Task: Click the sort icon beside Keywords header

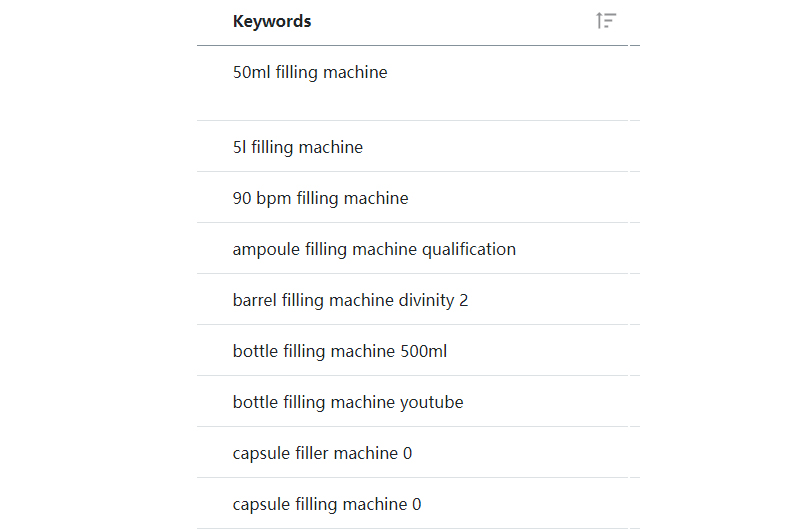Action: (605, 21)
